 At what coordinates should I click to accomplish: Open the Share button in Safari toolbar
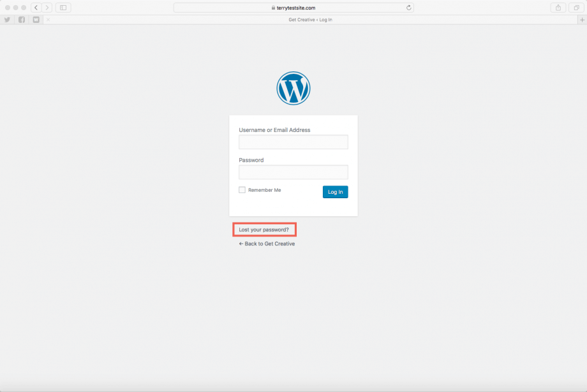coord(558,8)
